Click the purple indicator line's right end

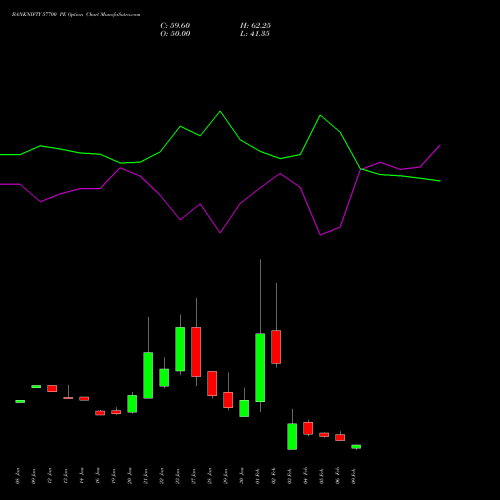click(440, 145)
